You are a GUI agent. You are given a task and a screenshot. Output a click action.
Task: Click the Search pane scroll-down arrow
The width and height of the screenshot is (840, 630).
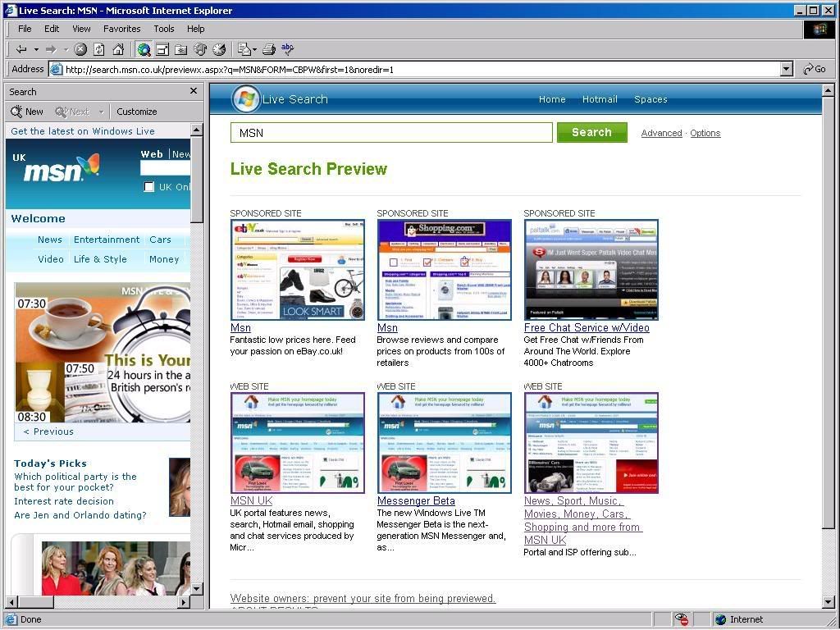197,589
